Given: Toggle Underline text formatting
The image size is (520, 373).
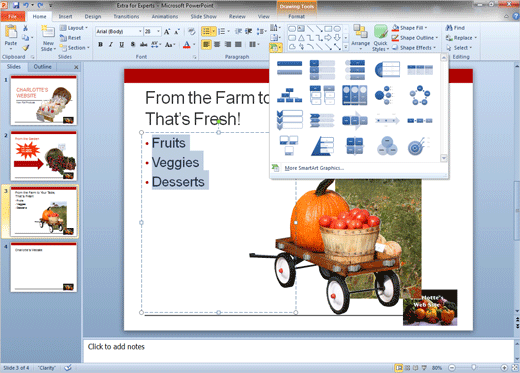Looking at the screenshot, I should coord(122,44).
